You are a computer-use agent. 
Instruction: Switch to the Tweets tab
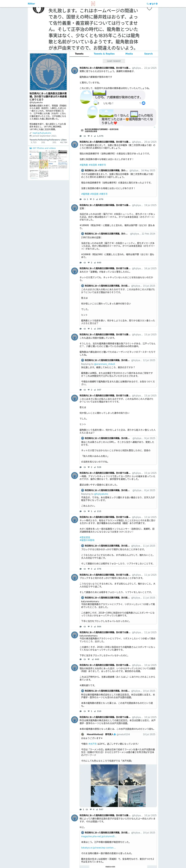(79, 54)
